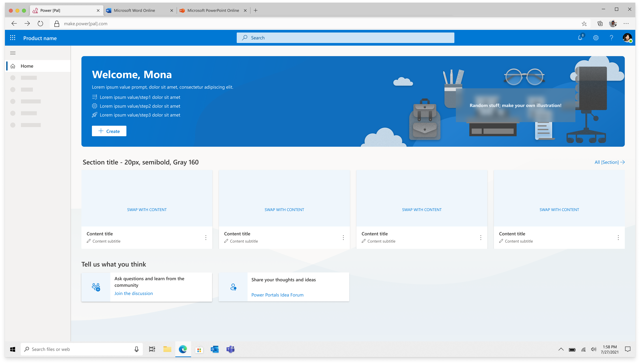Screen dimensions: 640x364
Task: Open the All [Section] link
Action: tap(609, 162)
